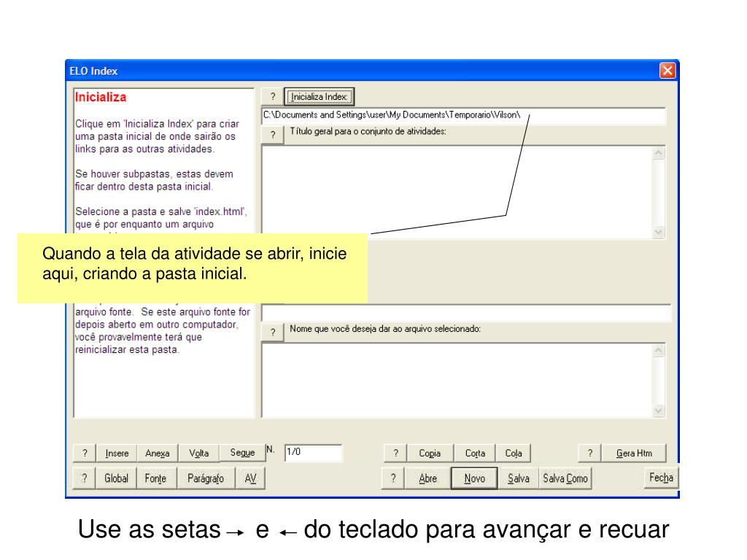Close the ELO Index window
747x560 pixels.
(x=667, y=71)
